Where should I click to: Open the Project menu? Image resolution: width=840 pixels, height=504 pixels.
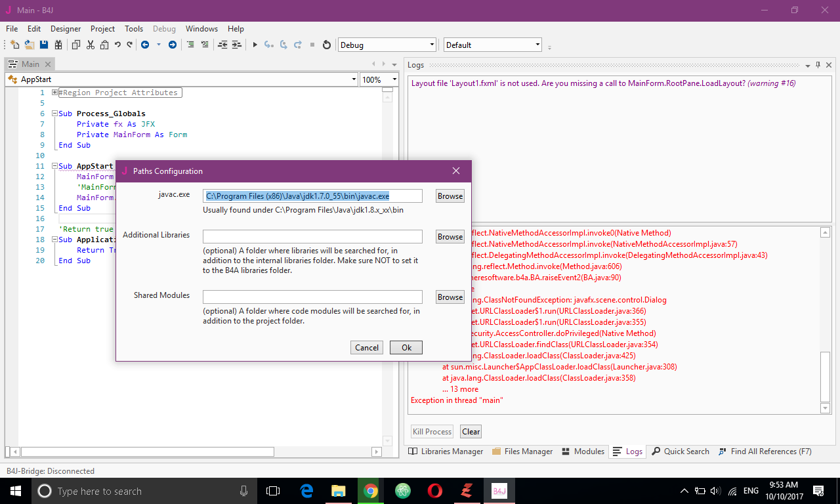pos(102,29)
